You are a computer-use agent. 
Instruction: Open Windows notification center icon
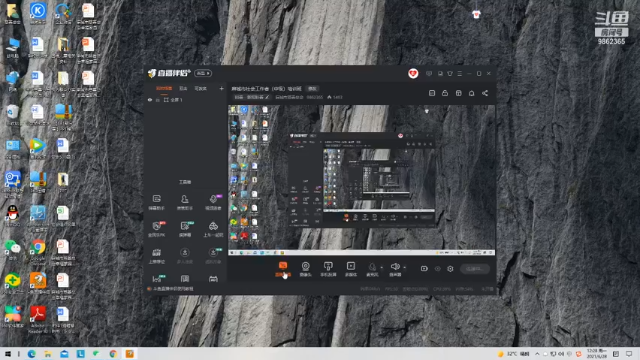(x=629, y=354)
